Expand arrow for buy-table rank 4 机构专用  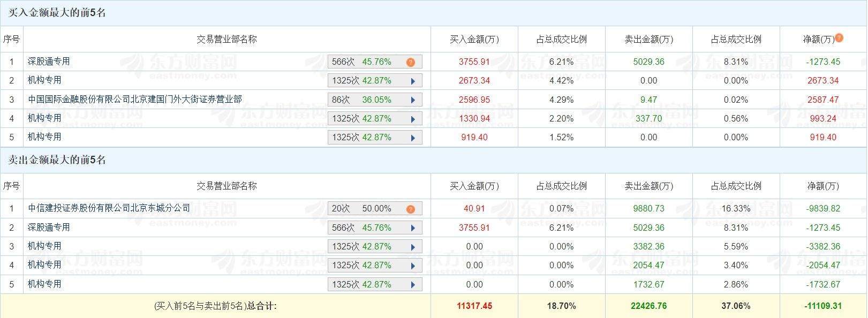click(x=413, y=119)
